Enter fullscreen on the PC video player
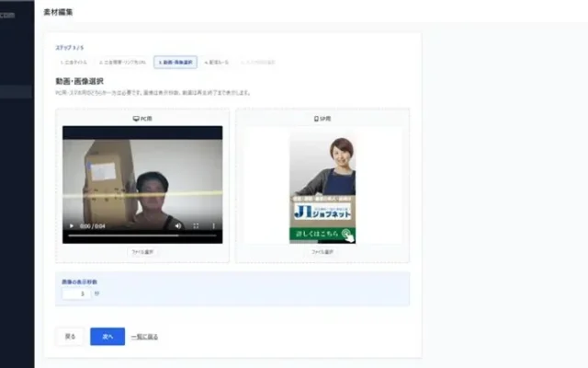Screen dimensions: 588x368 (196, 225)
